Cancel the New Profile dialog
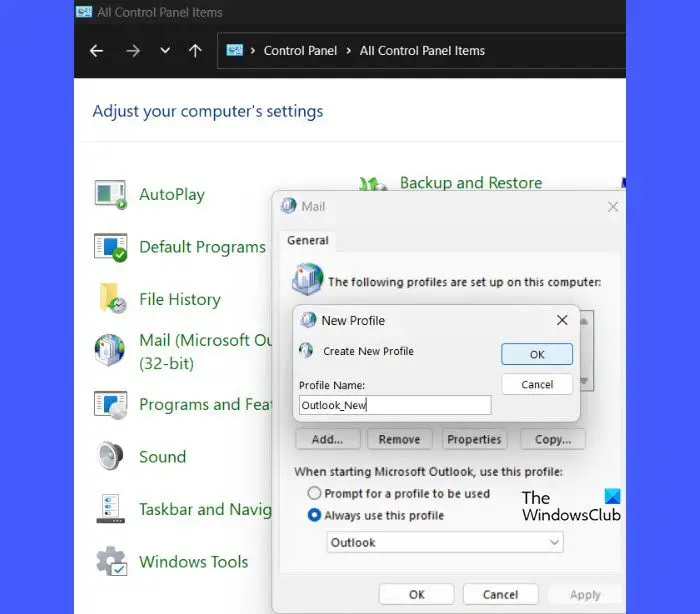Image resolution: width=700 pixels, height=614 pixels. pyautogui.click(x=537, y=384)
